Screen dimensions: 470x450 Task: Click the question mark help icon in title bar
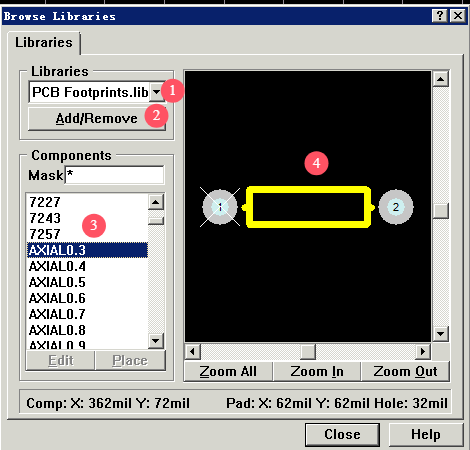(x=440, y=16)
